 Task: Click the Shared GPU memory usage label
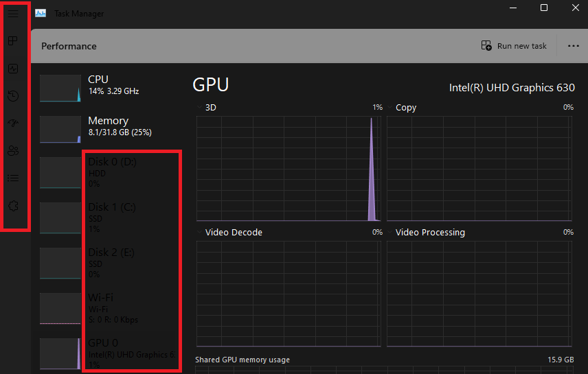[242, 360]
